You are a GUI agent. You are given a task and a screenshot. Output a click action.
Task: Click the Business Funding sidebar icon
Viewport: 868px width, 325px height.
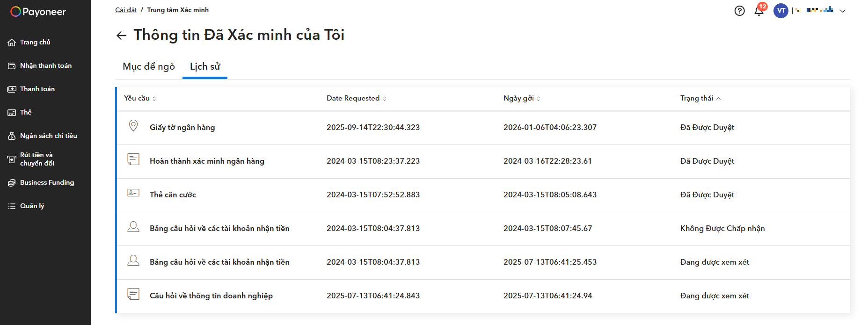coord(12,183)
